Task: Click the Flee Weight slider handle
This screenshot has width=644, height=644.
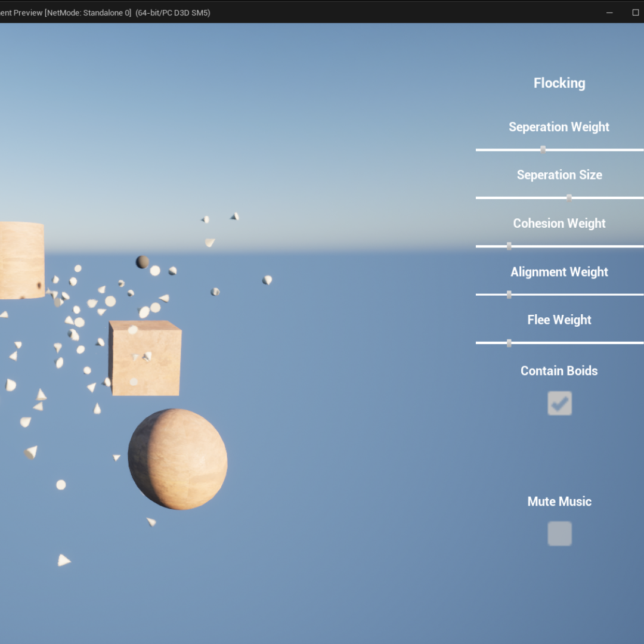Action: pos(509,343)
